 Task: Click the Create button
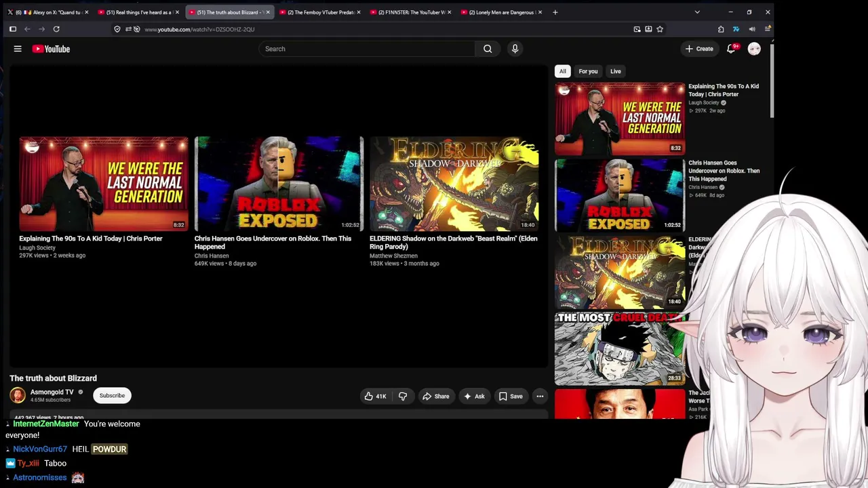coord(699,49)
